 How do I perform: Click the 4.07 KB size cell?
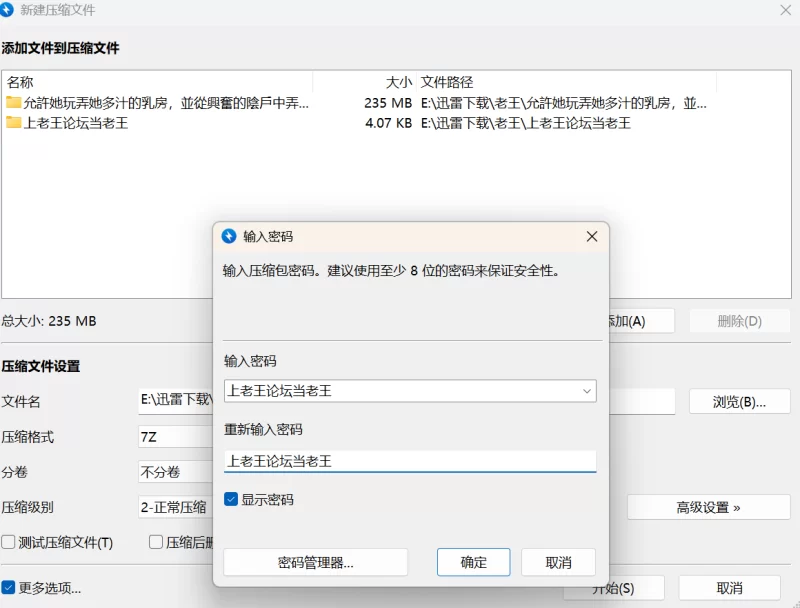(388, 123)
